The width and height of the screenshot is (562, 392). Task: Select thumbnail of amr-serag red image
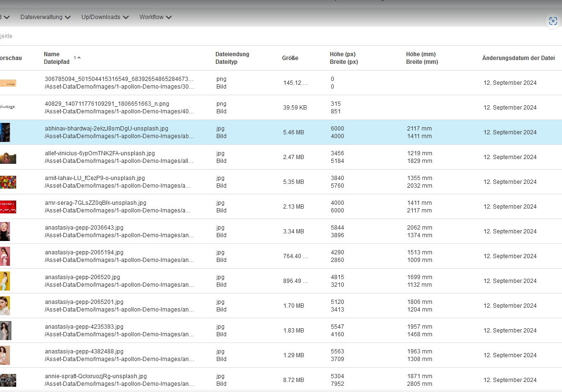coord(8,207)
